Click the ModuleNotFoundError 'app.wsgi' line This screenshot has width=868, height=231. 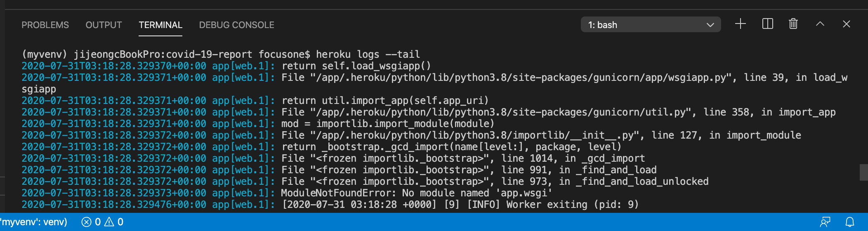416,193
